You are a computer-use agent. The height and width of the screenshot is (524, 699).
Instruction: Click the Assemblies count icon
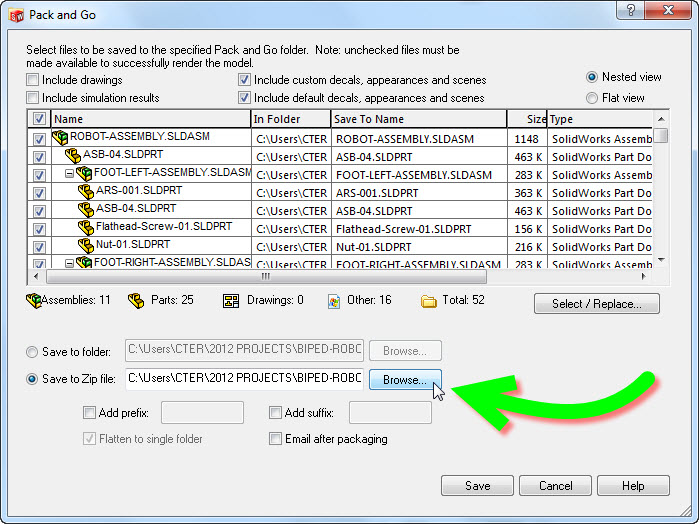pyautogui.click(x=33, y=301)
